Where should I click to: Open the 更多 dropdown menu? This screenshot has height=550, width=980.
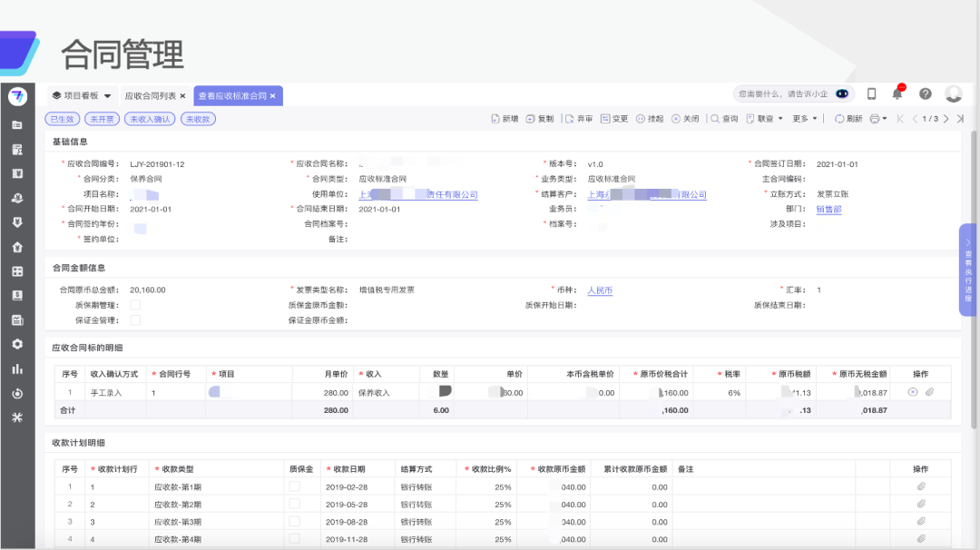tap(805, 119)
